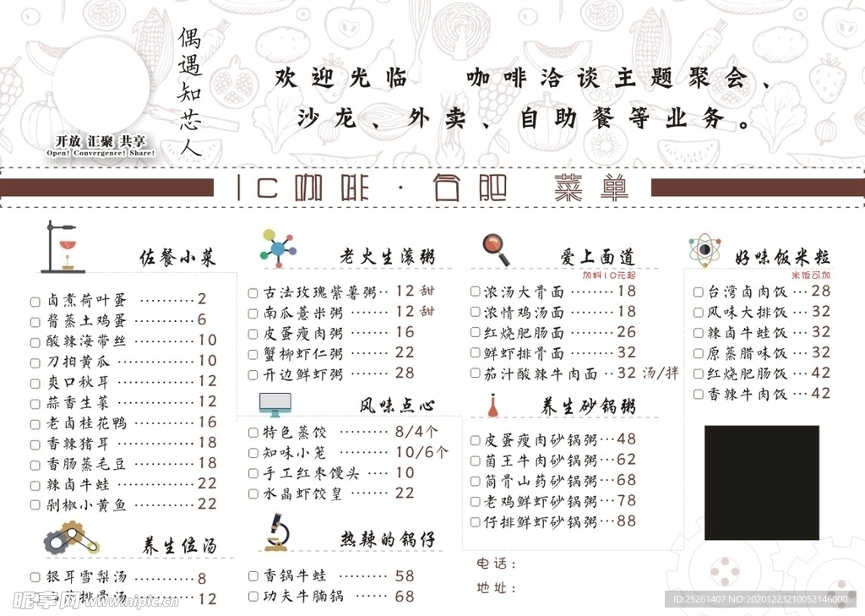Image resolution: width=865 pixels, height=616 pixels.
Task: Click the molecule icon beside 老火生滚粥
Action: click(278, 248)
